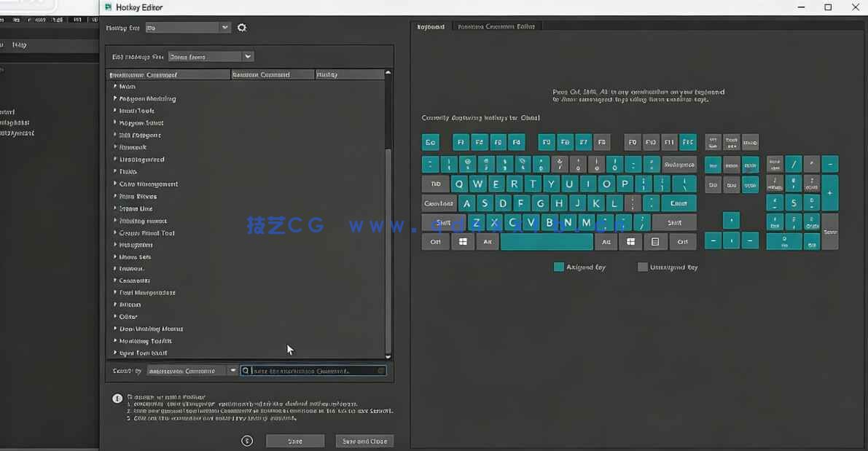868x451 pixels.
Task: Click the magnifier icon in the search field
Action: pos(246,371)
